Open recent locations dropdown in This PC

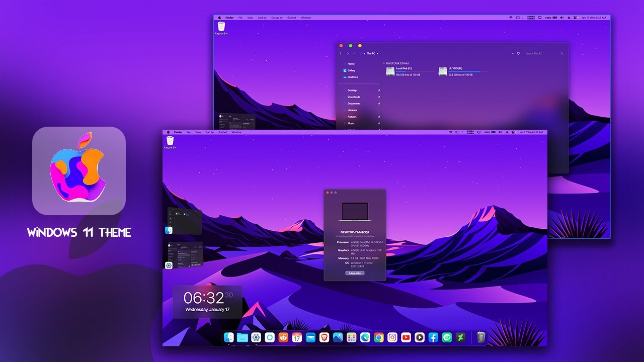[354, 53]
